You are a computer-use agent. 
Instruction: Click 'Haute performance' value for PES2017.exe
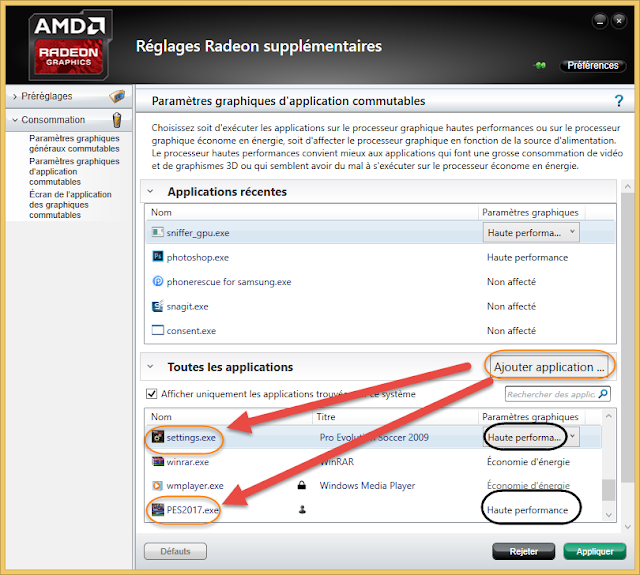(527, 510)
